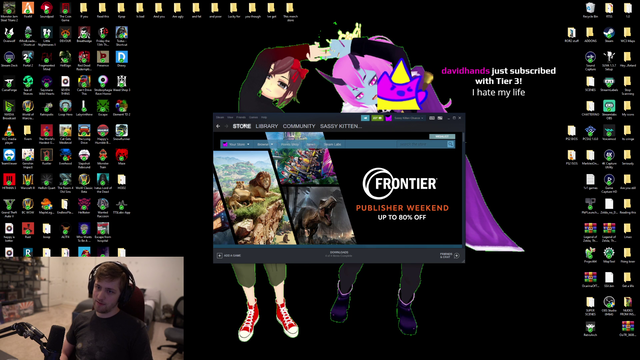640x360 pixels.
Task: Open Friends & Chat in Steam
Action: point(449,256)
